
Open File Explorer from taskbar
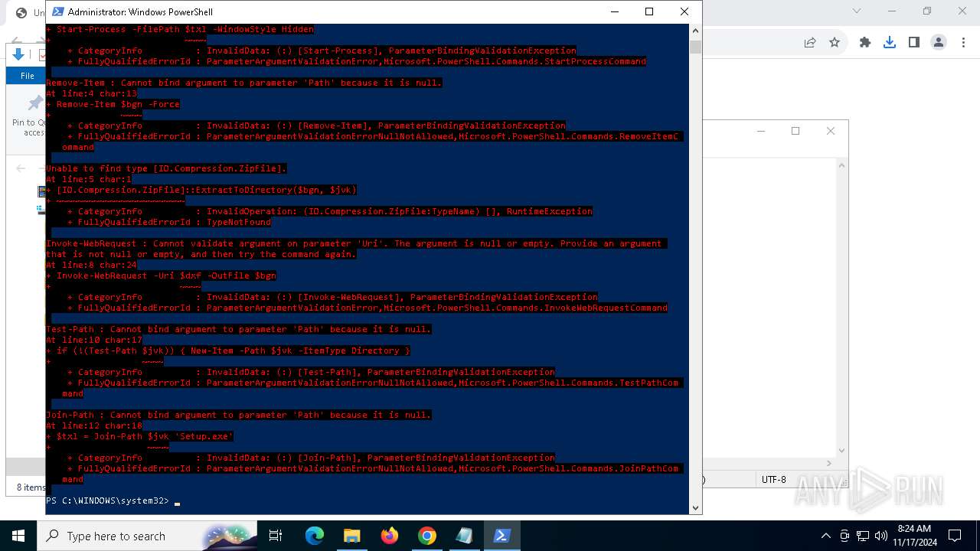352,536
